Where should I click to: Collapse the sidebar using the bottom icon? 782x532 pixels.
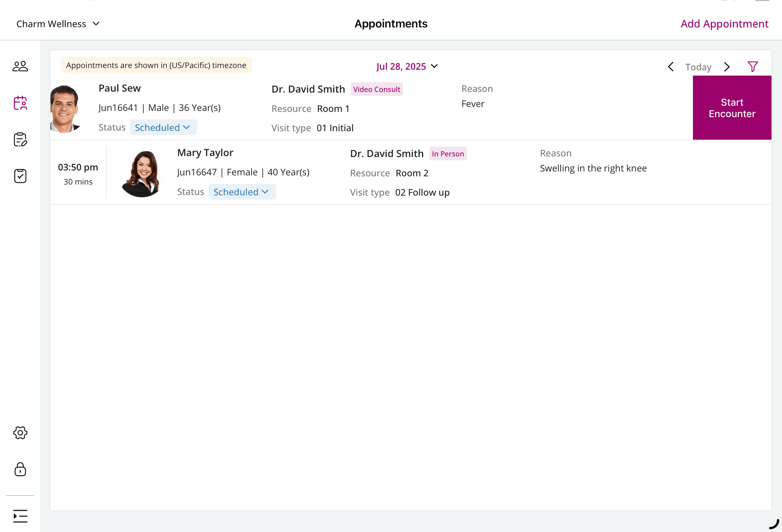pyautogui.click(x=20, y=516)
